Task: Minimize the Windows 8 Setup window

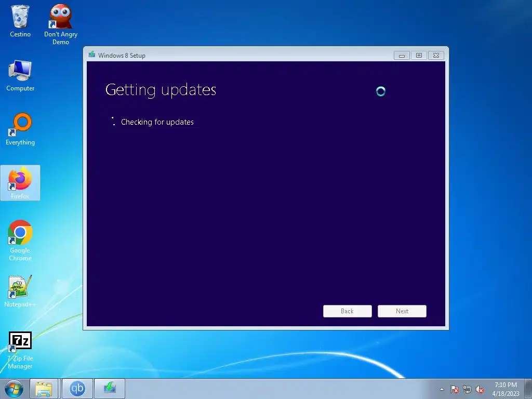Action: (x=402, y=55)
